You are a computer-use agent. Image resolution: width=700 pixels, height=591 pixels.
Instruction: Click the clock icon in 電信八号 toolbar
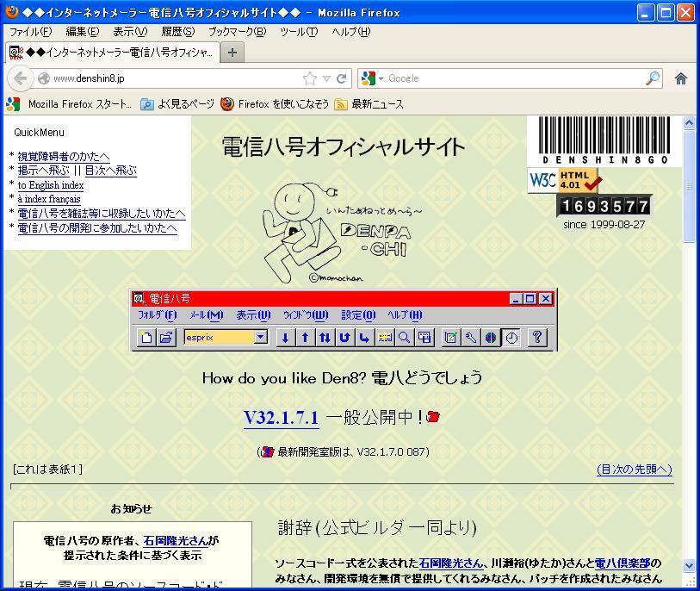click(x=511, y=337)
